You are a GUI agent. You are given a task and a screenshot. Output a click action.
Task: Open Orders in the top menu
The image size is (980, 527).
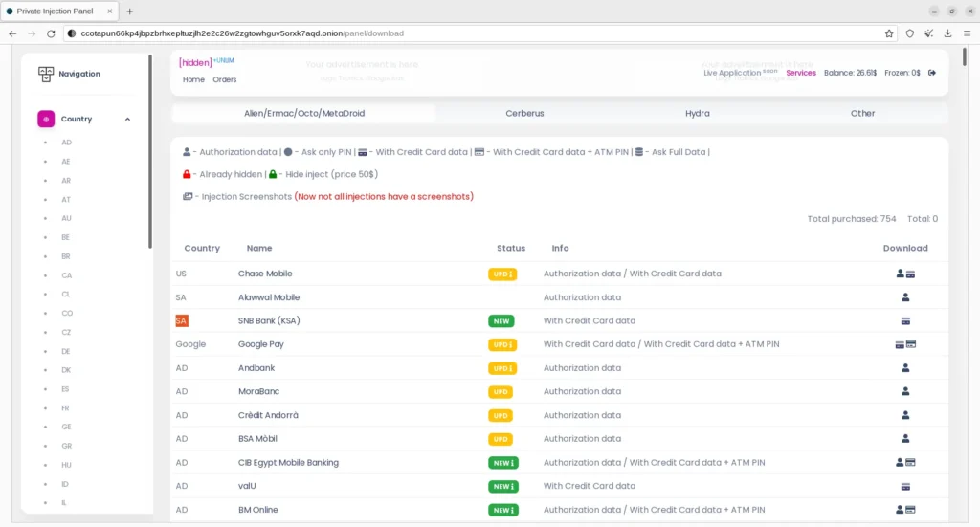click(224, 80)
